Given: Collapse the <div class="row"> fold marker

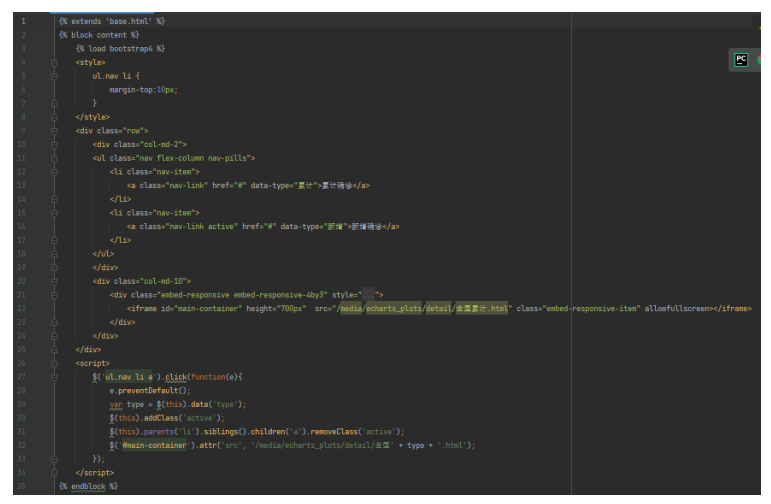Looking at the screenshot, I should pos(55,131).
